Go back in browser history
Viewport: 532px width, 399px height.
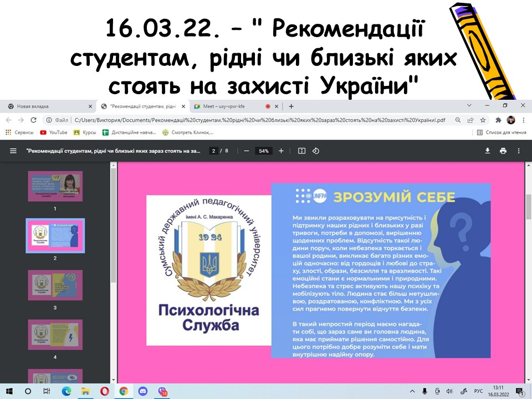pos(8,120)
